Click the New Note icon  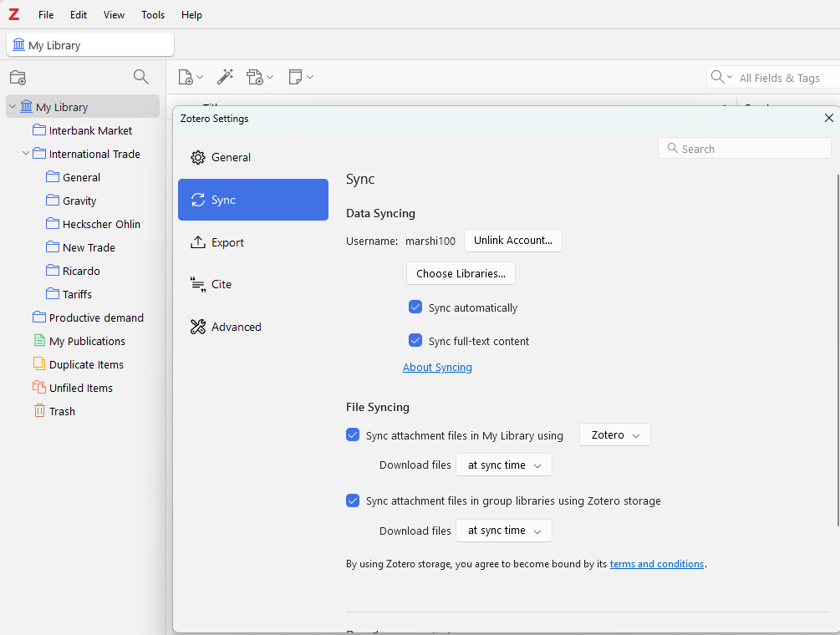[x=295, y=77]
